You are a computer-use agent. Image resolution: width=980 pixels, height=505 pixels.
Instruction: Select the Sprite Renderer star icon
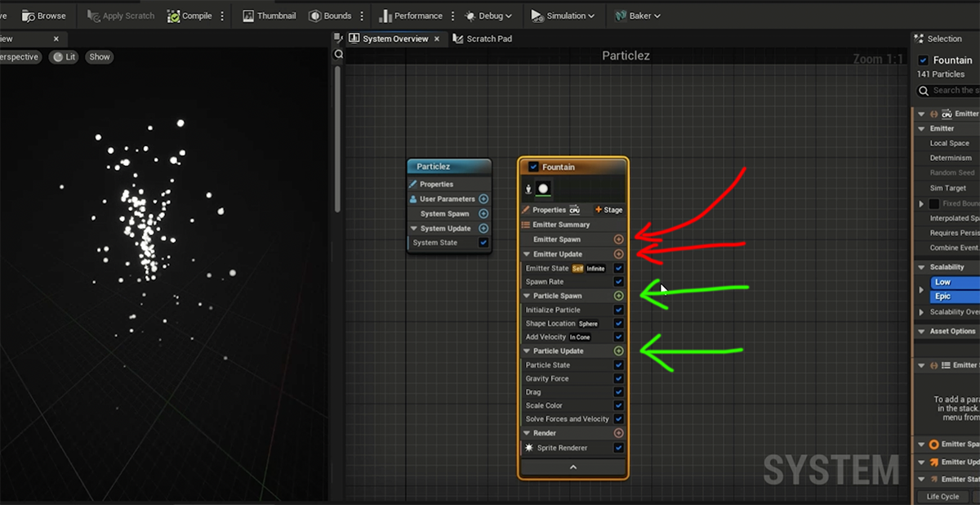528,448
